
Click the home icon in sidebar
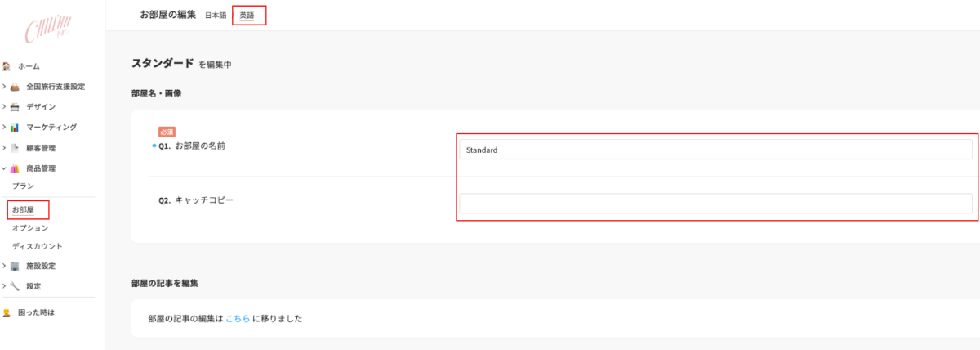click(7, 66)
